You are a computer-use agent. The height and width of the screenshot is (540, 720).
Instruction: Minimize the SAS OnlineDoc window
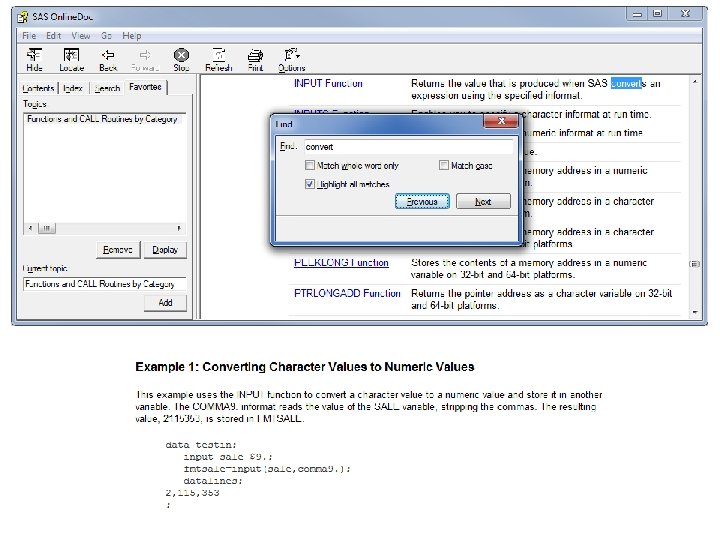point(637,14)
